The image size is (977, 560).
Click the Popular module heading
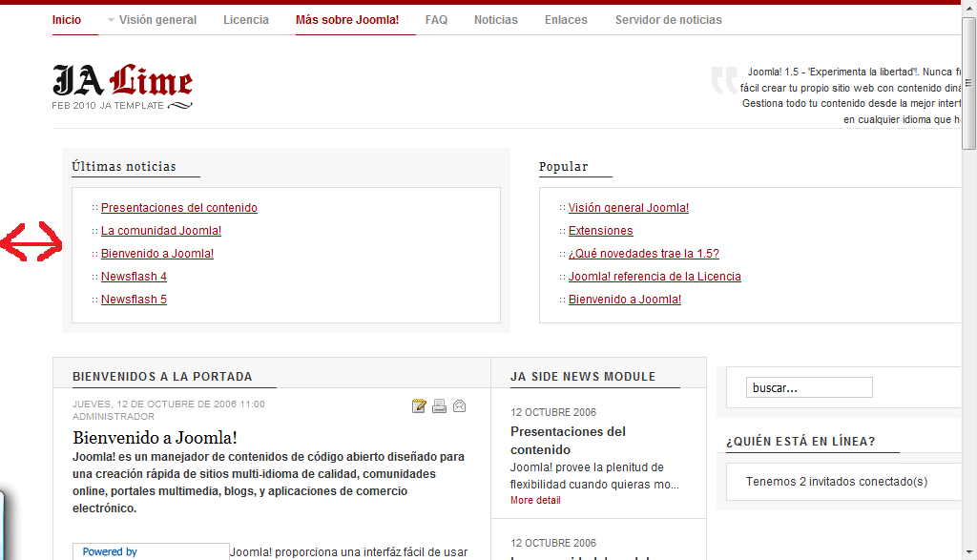click(563, 166)
